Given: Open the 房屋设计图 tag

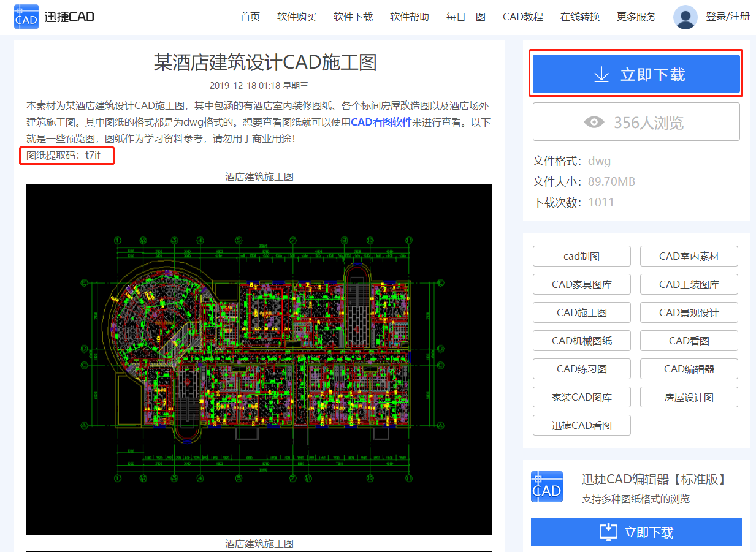Looking at the screenshot, I should pyautogui.click(x=689, y=397).
